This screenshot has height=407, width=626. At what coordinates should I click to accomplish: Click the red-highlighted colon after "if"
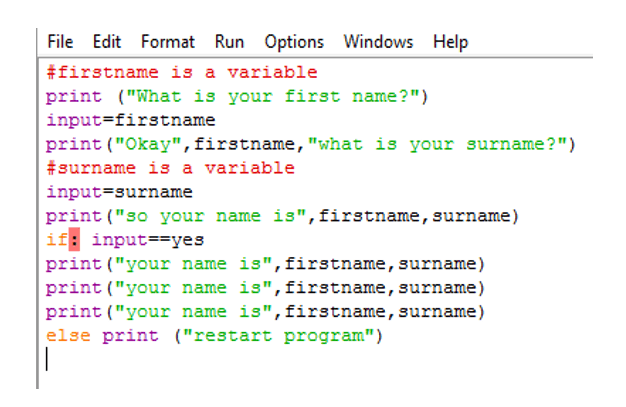[73, 240]
